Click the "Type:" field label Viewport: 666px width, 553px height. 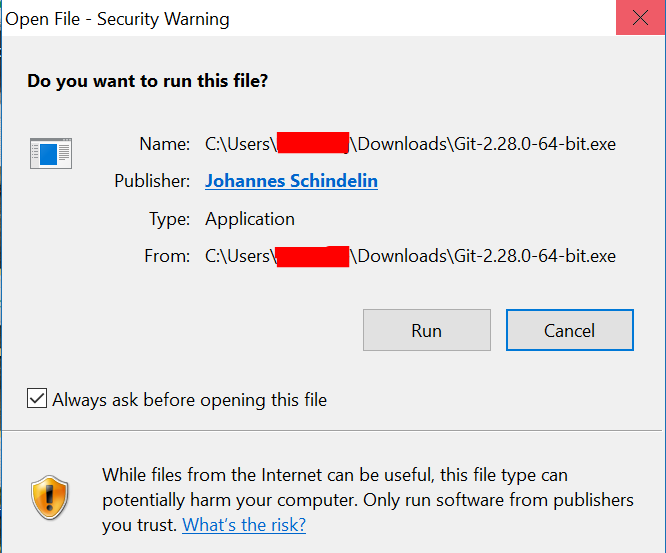(x=168, y=219)
